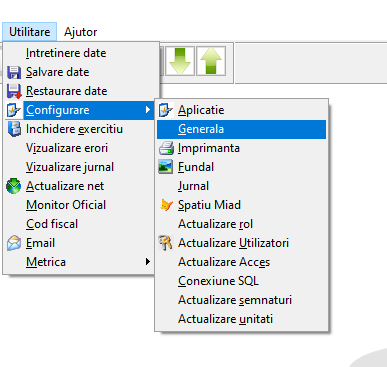Click the Email envelope icon
387x367 pixels.
pyautogui.click(x=14, y=243)
